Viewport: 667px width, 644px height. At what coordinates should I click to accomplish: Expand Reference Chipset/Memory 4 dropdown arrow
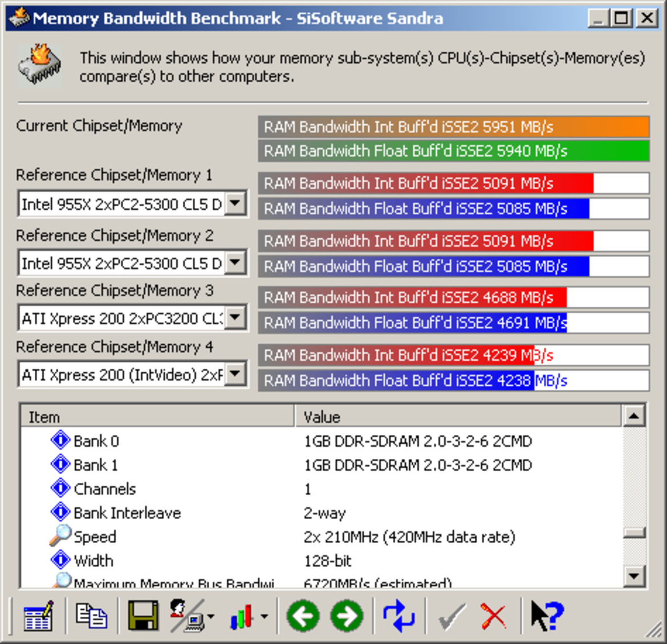pyautogui.click(x=235, y=374)
